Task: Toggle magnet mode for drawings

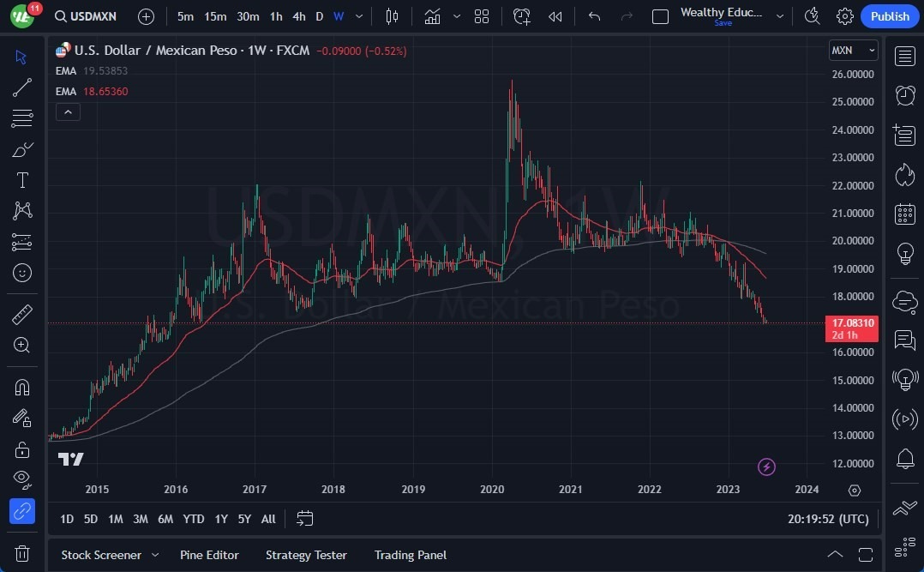Action: click(21, 387)
